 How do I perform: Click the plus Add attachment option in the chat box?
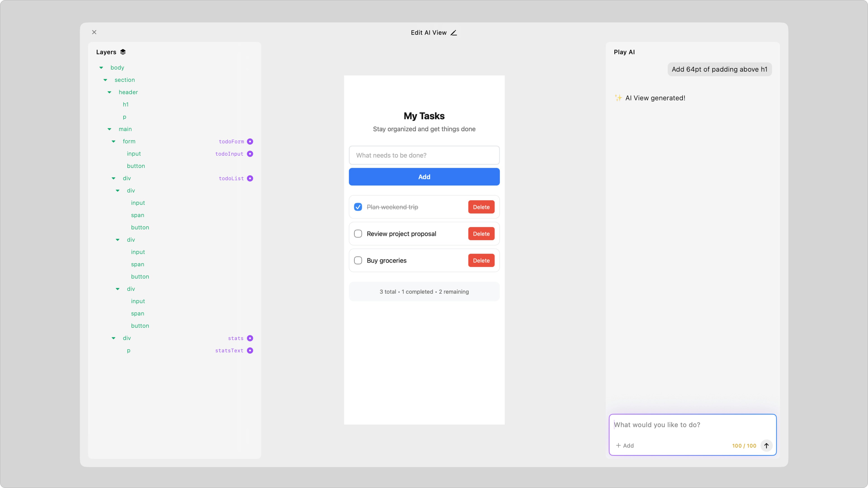(x=625, y=446)
